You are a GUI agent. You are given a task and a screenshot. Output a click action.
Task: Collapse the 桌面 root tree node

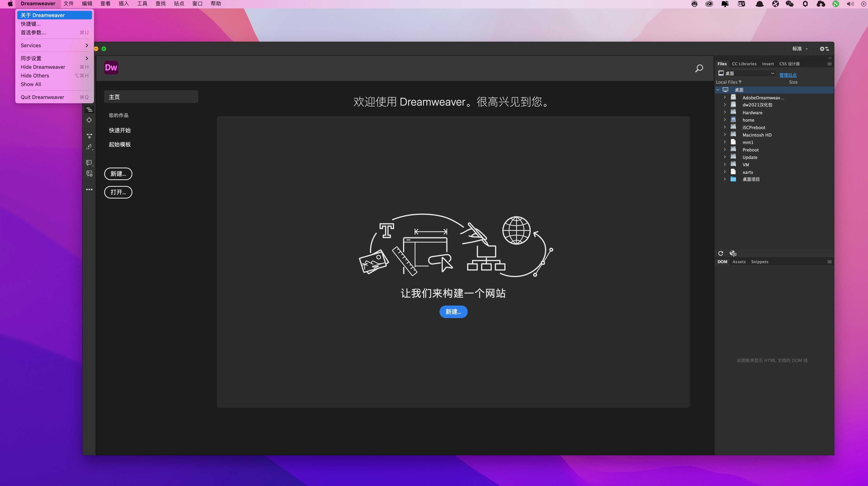(x=718, y=90)
